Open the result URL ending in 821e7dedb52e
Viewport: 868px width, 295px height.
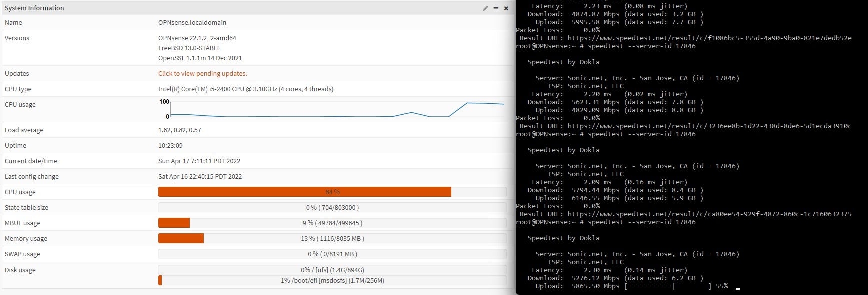point(709,38)
